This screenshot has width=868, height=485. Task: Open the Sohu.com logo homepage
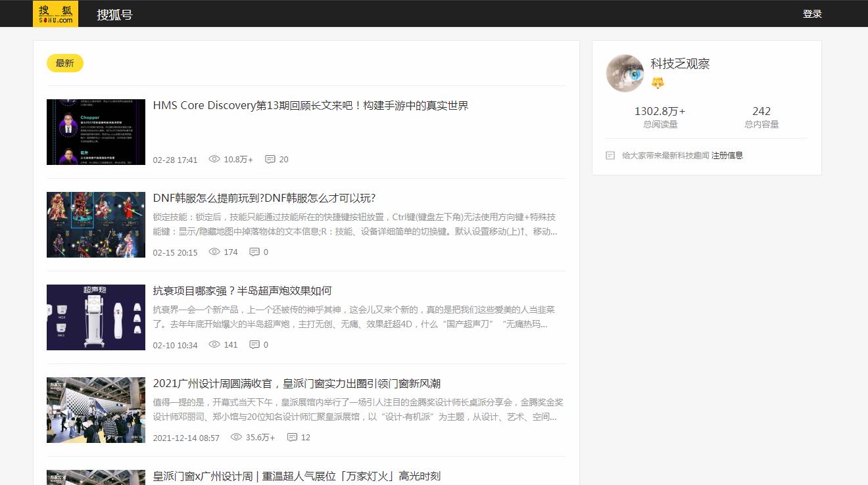[55, 13]
